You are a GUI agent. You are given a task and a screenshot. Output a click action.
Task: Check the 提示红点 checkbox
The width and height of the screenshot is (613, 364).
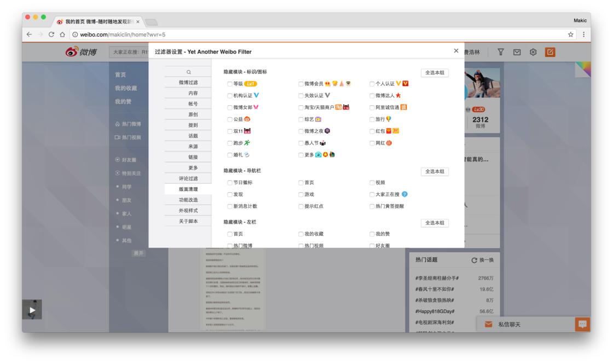coord(301,206)
